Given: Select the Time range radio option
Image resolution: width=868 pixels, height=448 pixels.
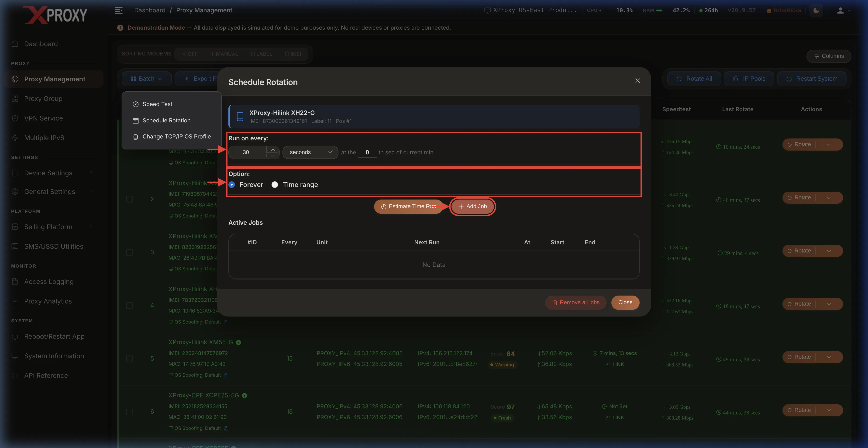Looking at the screenshot, I should [x=275, y=185].
